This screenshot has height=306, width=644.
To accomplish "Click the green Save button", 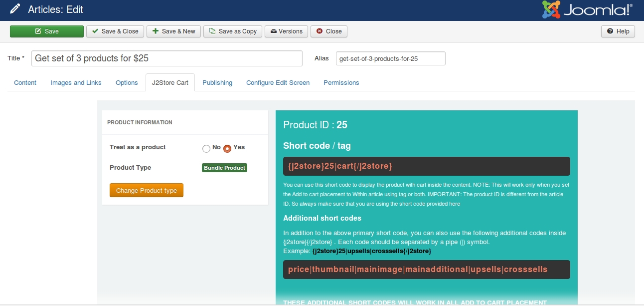I will coord(47,31).
